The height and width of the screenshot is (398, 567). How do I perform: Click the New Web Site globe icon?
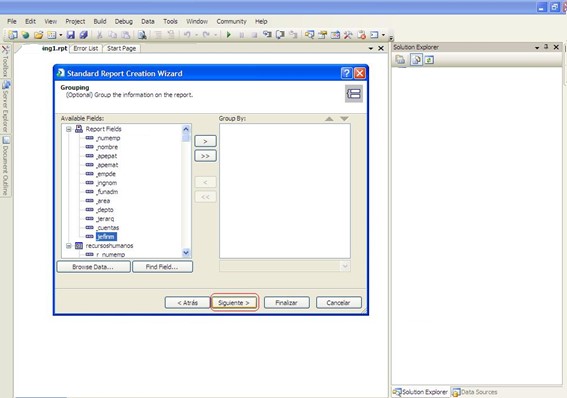(25, 35)
